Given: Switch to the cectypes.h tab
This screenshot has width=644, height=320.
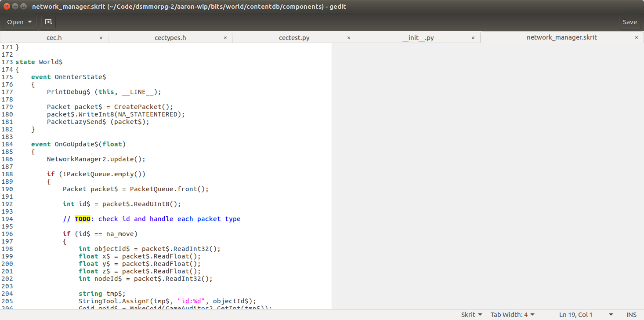Looking at the screenshot, I should point(170,38).
